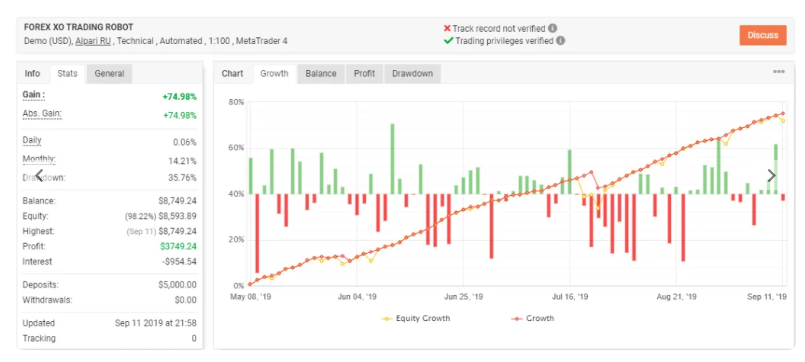Go to next slide with right arrow

coord(771,176)
